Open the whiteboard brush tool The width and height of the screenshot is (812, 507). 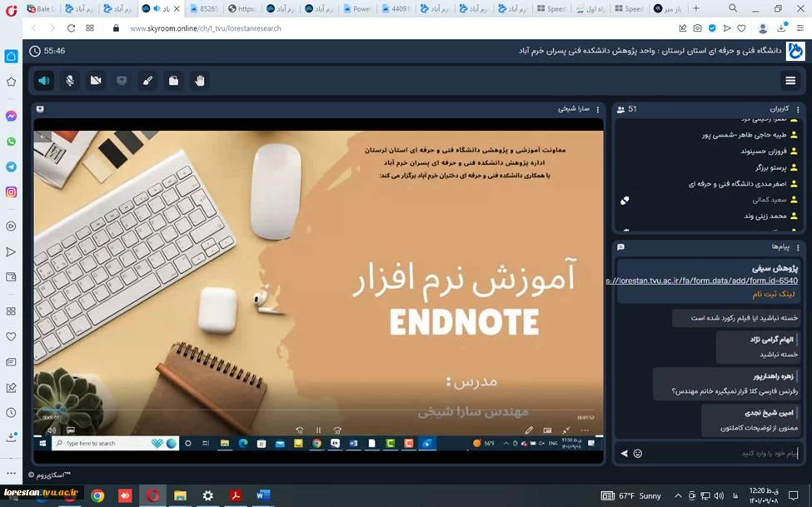tap(147, 81)
